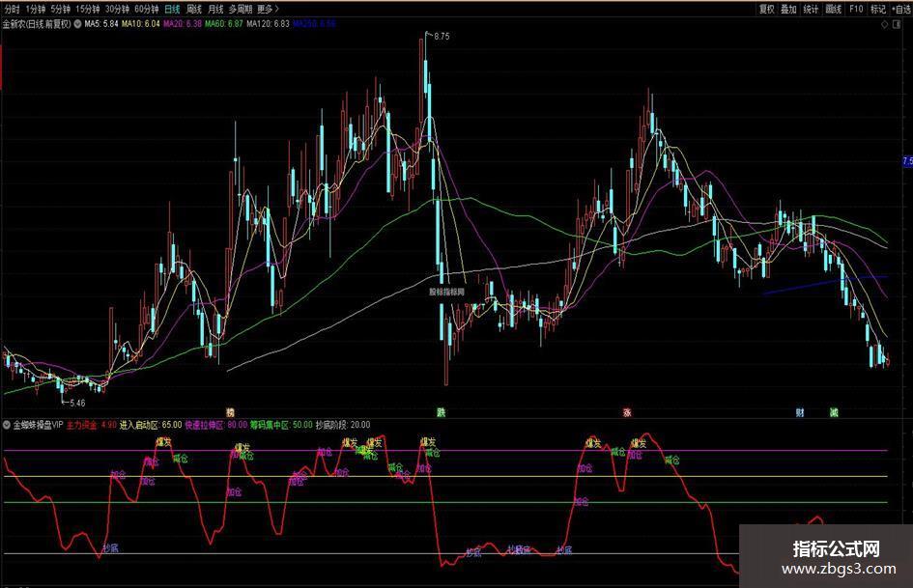Switch to the 周线 weekly chart tab
The width and height of the screenshot is (913, 588).
[194, 9]
